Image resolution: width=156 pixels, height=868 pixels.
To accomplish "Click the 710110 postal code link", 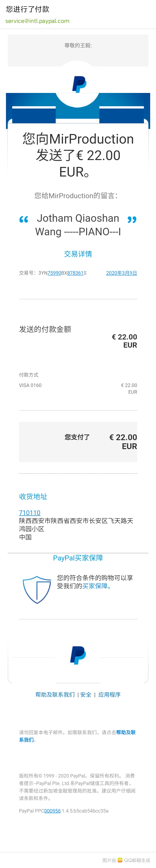I will tap(30, 512).
